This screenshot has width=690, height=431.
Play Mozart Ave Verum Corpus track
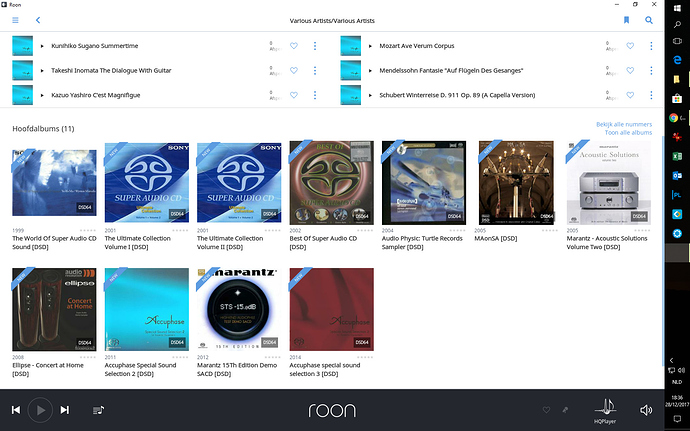(371, 46)
